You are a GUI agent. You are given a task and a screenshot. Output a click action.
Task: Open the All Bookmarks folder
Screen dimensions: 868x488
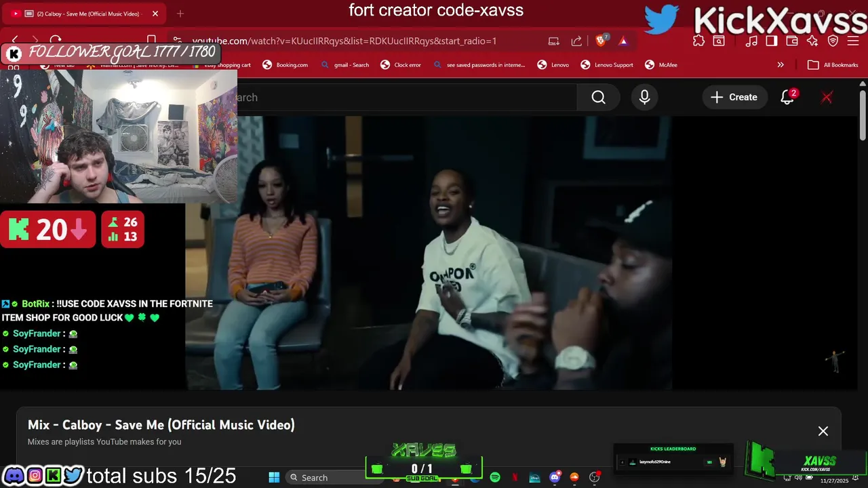tap(833, 65)
